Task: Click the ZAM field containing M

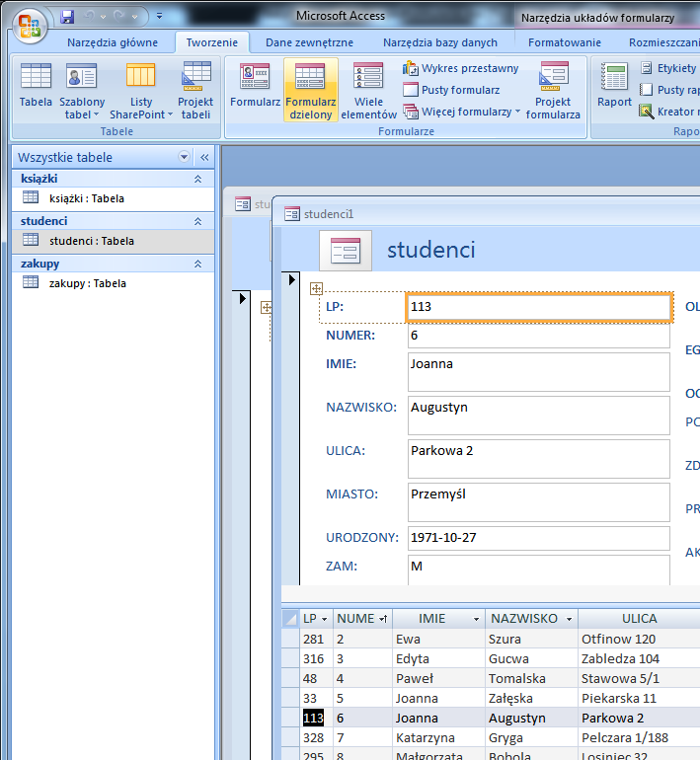Action: (x=538, y=570)
